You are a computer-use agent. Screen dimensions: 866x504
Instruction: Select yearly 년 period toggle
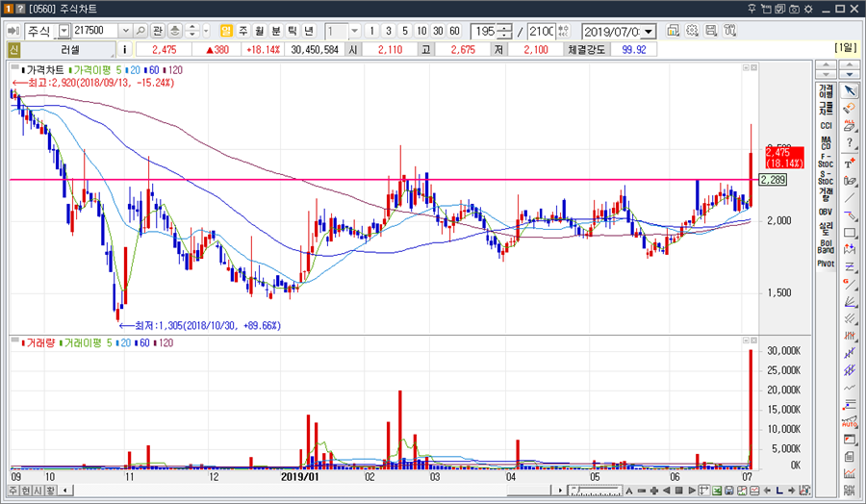309,31
